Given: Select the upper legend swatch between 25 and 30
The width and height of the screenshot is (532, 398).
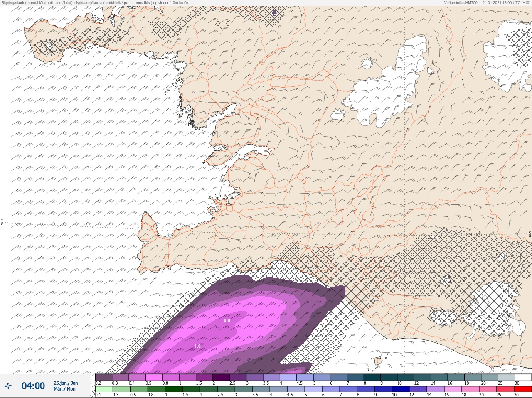Looking at the screenshot, I should pyautogui.click(x=507, y=377).
